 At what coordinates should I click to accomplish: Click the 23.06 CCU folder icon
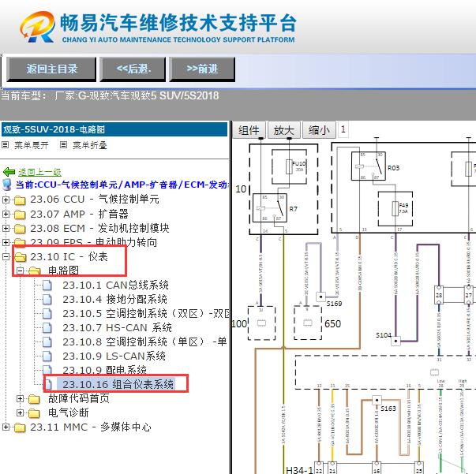click(20, 200)
